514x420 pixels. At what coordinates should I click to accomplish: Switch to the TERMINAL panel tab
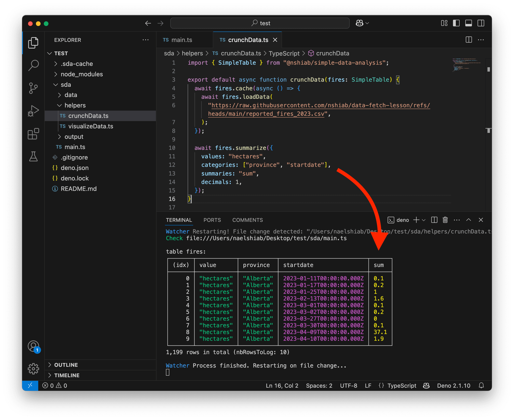click(x=179, y=220)
